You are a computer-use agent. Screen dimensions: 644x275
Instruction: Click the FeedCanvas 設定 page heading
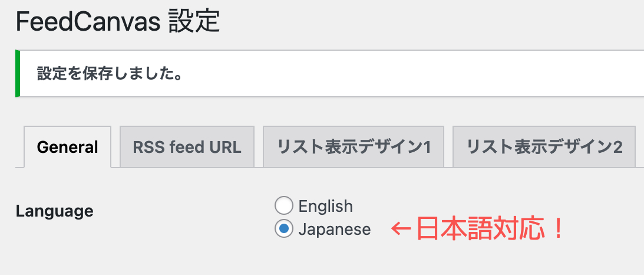pos(118,22)
